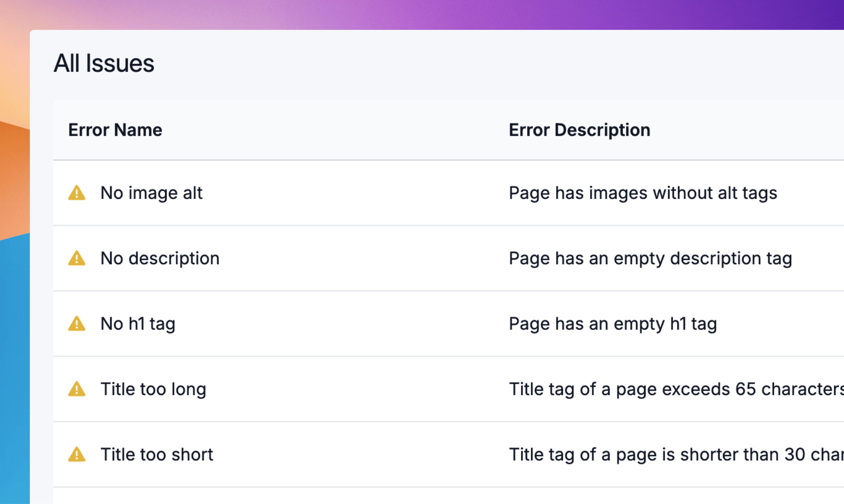This screenshot has height=504, width=844.
Task: Click the All Issues heading
Action: click(104, 63)
